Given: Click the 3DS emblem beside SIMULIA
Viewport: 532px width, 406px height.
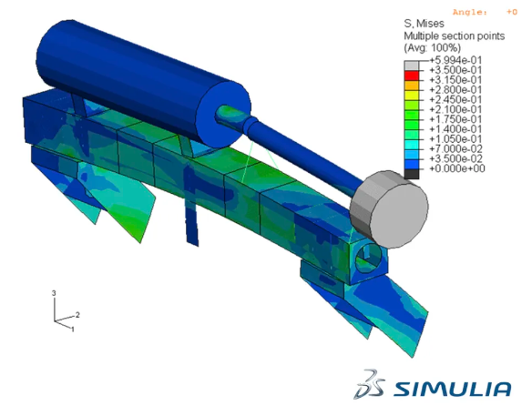Looking at the screenshot, I should point(369,384).
